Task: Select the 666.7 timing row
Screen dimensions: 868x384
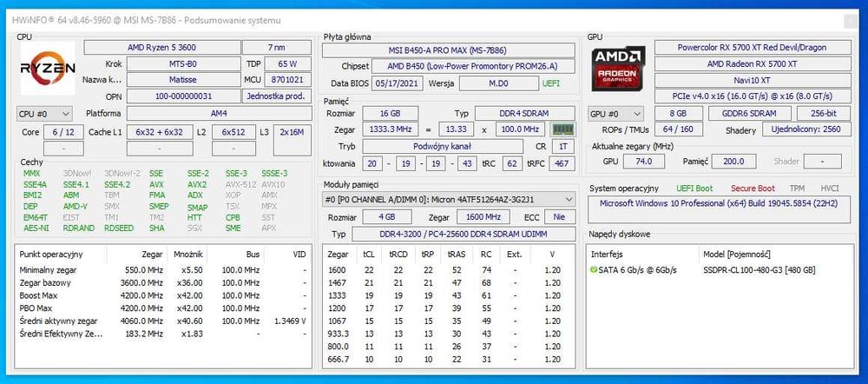Action: point(448,359)
